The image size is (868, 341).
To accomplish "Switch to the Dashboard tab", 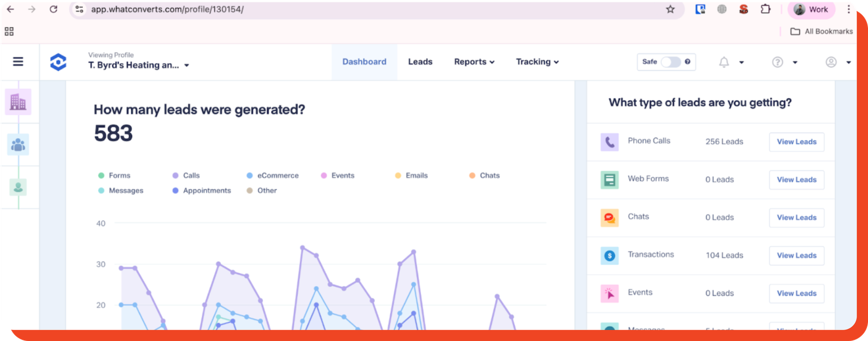I will point(364,62).
